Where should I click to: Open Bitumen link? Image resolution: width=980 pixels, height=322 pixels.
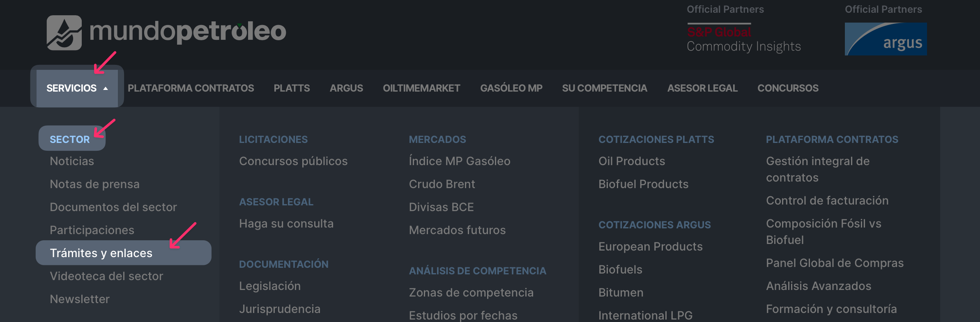pos(621,292)
